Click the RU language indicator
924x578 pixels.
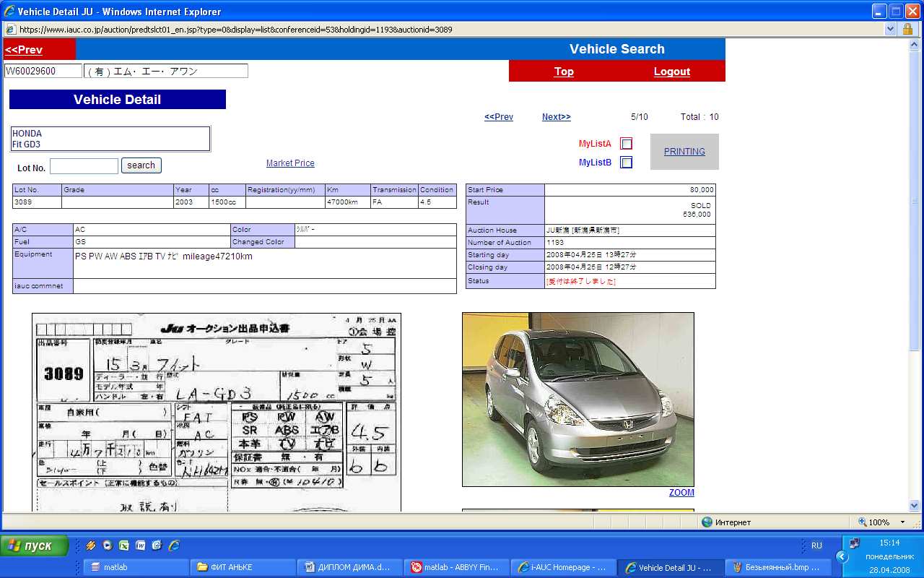[x=817, y=546]
